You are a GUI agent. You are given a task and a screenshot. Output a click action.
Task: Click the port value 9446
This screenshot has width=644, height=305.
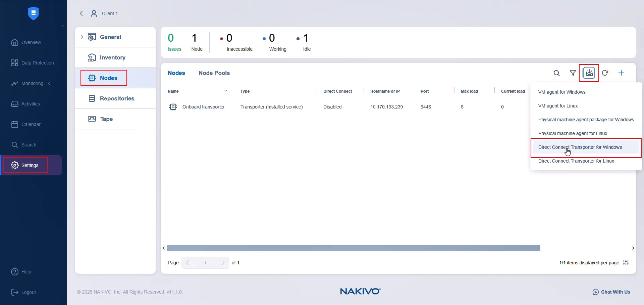426,107
